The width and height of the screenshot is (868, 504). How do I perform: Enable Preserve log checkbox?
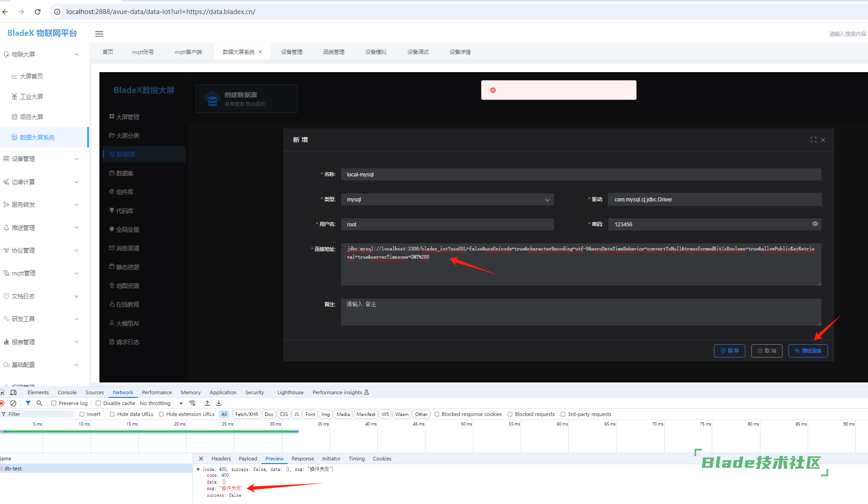(54, 403)
